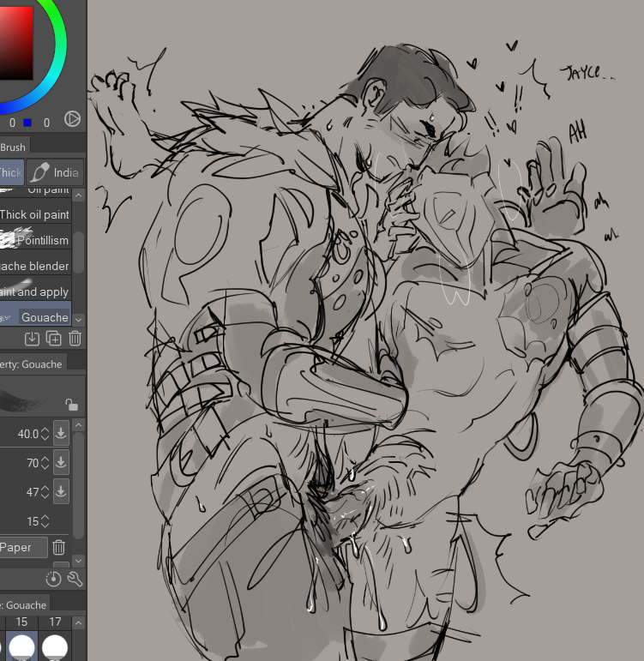The height and width of the screenshot is (661, 644).
Task: Pick a shade in the red color square
Action: tap(16, 42)
